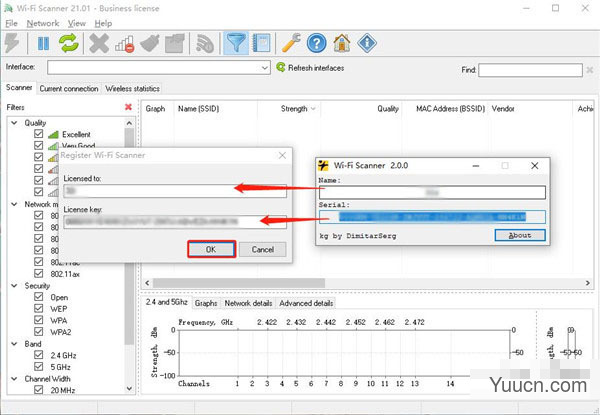Click the green refresh arrows icon
Viewport: 600px width, 415px height.
click(x=68, y=43)
